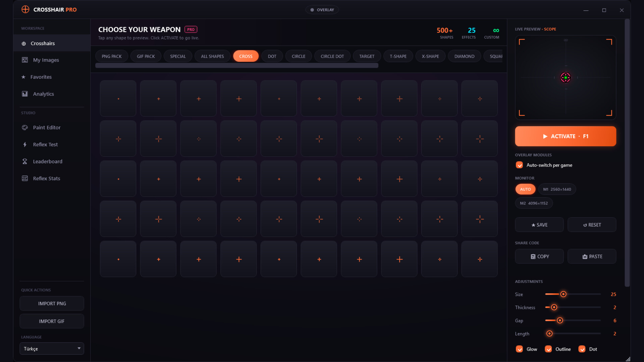Click IMPORT PNG quick action
The height and width of the screenshot is (362, 644).
(52, 303)
